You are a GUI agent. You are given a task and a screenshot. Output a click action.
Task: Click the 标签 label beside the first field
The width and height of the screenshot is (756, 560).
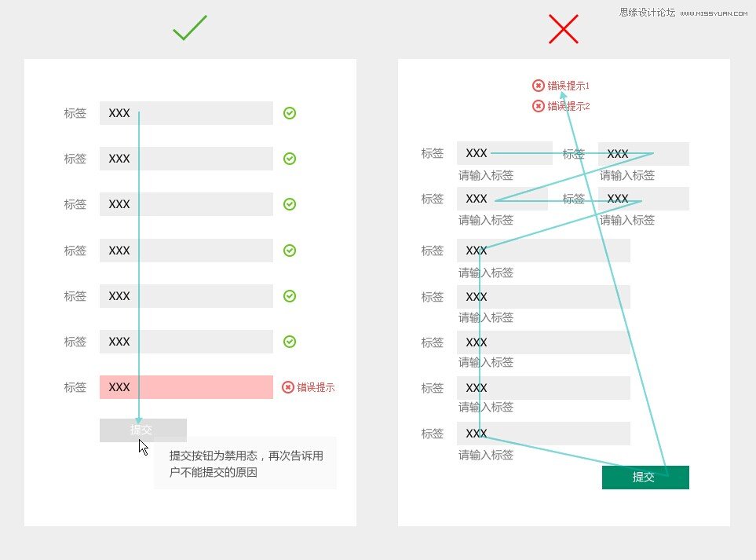(x=74, y=112)
